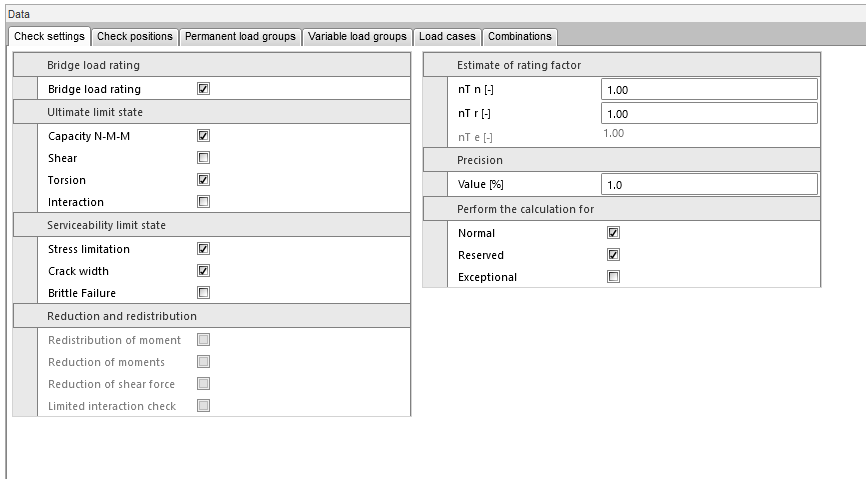Viewport: 866px width, 479px height.
Task: Focus the nT r input field
Action: click(709, 114)
